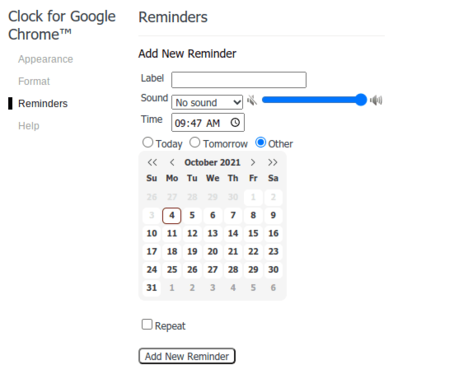Select the Tomorrow radio button

(195, 143)
